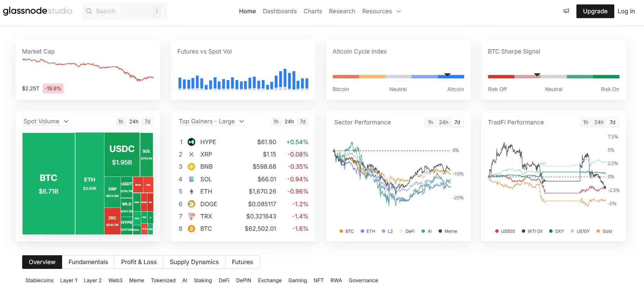Click the USDC tile in the treemap

(122, 154)
